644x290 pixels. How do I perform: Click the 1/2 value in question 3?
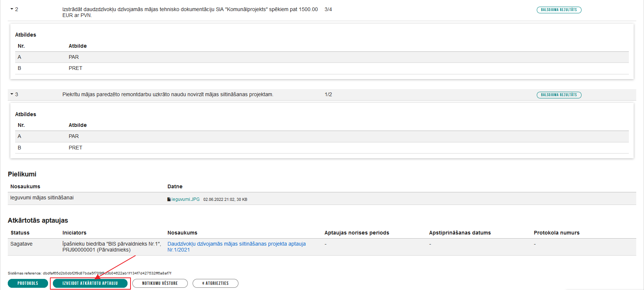[x=328, y=94]
